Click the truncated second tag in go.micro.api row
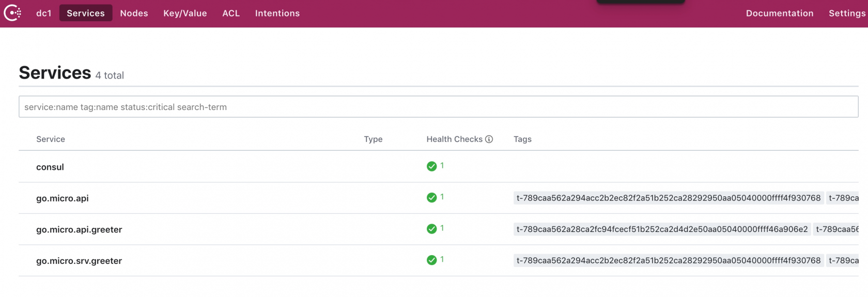Viewport: 868px width, 297px height. coord(843,198)
